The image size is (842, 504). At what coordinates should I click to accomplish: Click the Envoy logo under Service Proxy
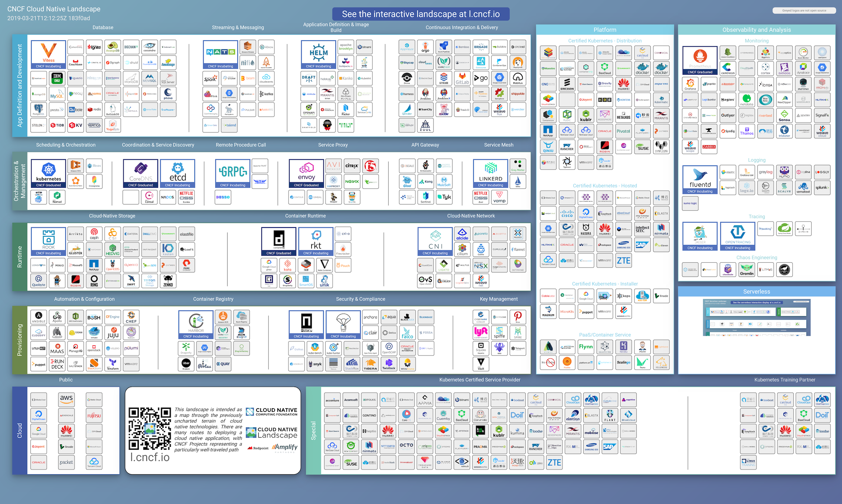click(x=306, y=173)
